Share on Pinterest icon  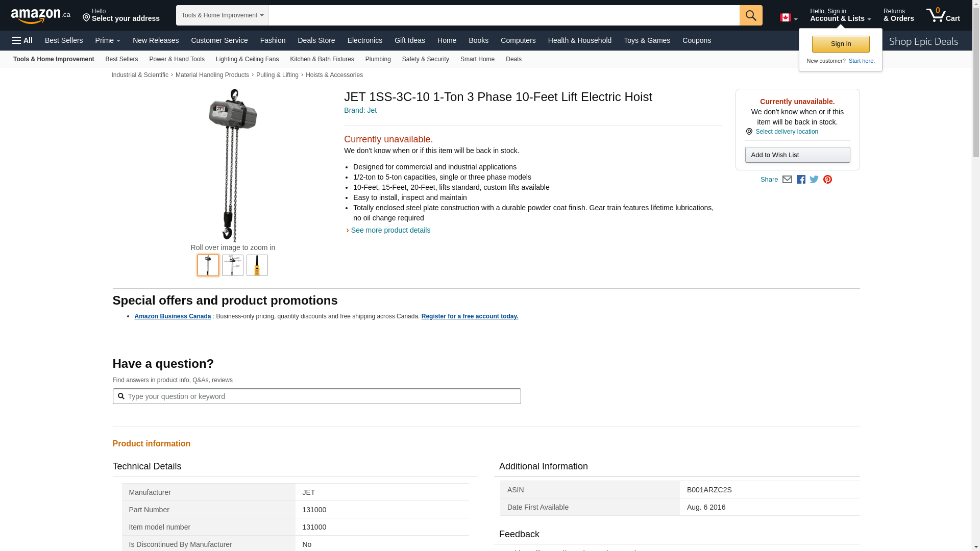827,180
